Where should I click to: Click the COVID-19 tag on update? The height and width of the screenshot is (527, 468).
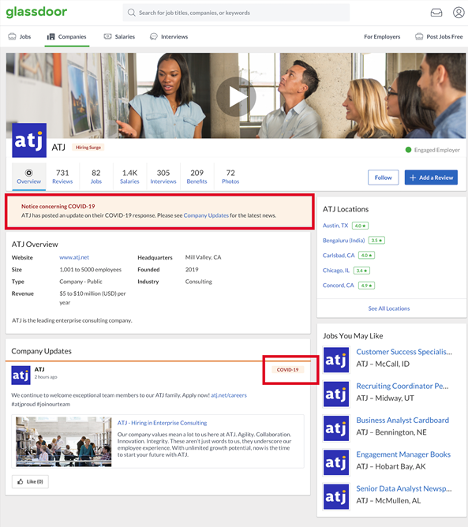[x=288, y=370]
